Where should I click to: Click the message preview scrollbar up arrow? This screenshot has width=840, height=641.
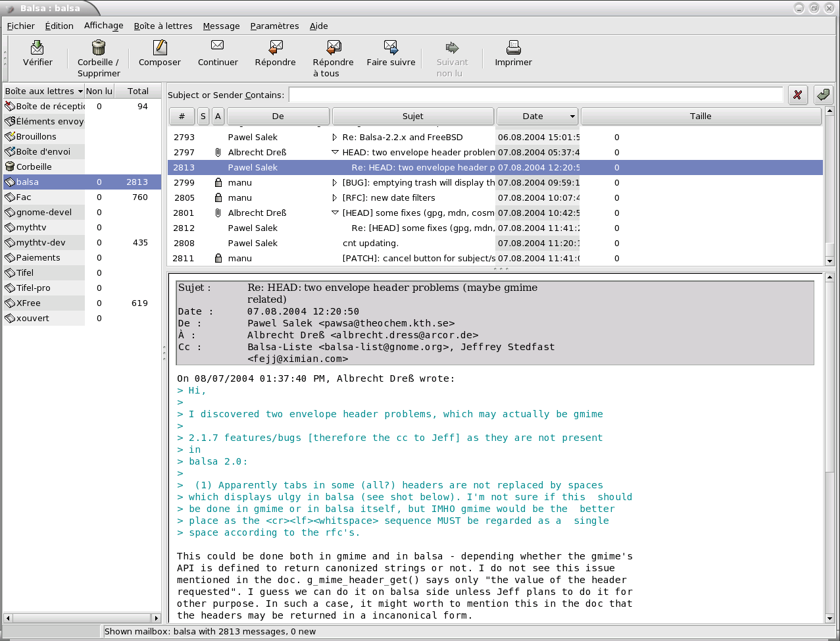829,278
